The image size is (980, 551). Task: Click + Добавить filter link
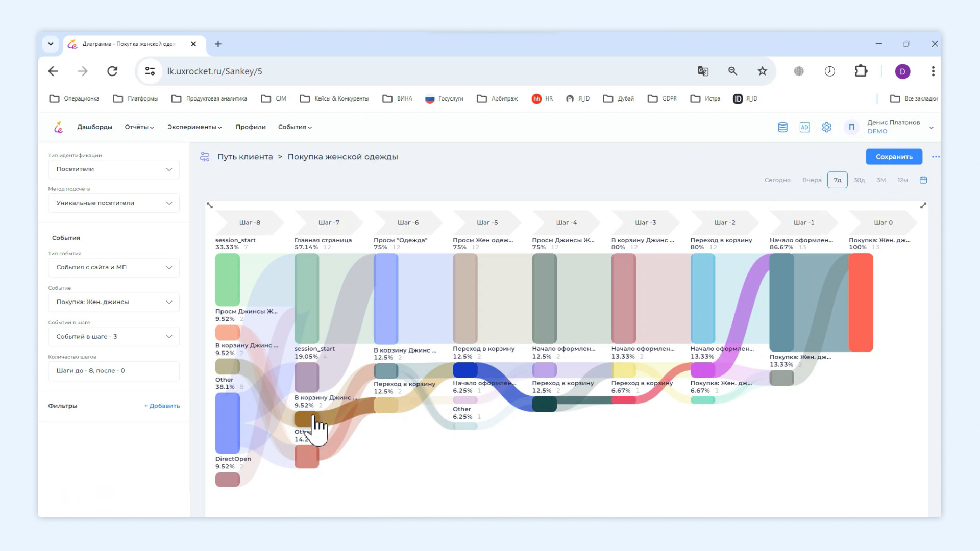(162, 406)
